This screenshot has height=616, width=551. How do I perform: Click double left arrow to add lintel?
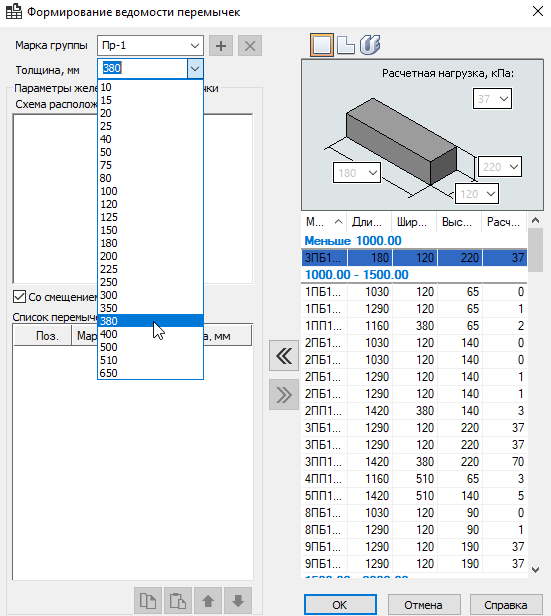coord(284,356)
